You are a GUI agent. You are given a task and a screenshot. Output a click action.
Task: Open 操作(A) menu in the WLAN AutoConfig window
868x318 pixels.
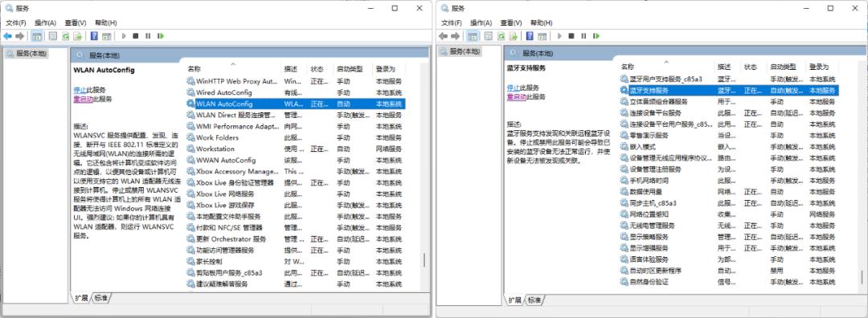click(45, 22)
